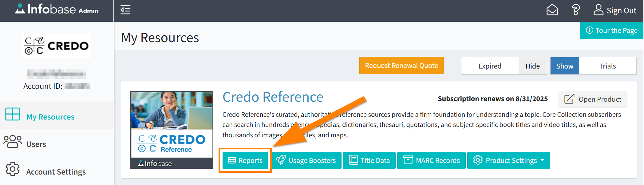
Task: Click the Tour the Page button
Action: [x=611, y=30]
